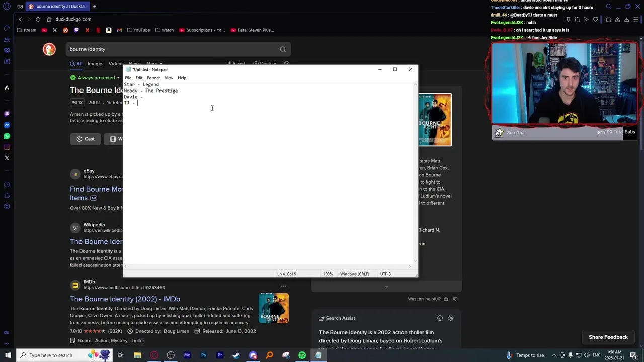The width and height of the screenshot is (644, 362).
Task: Reload the DuckDuckGo page
Action: pyautogui.click(x=38, y=19)
